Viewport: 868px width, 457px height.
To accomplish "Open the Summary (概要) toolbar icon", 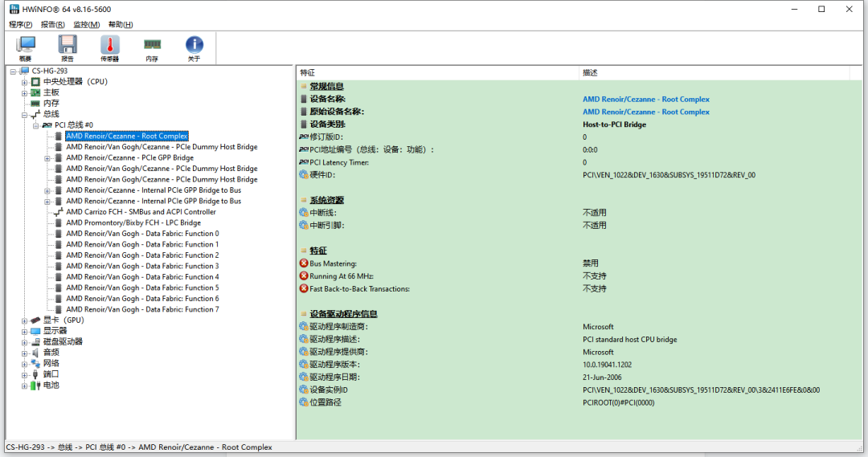I will click(x=26, y=48).
